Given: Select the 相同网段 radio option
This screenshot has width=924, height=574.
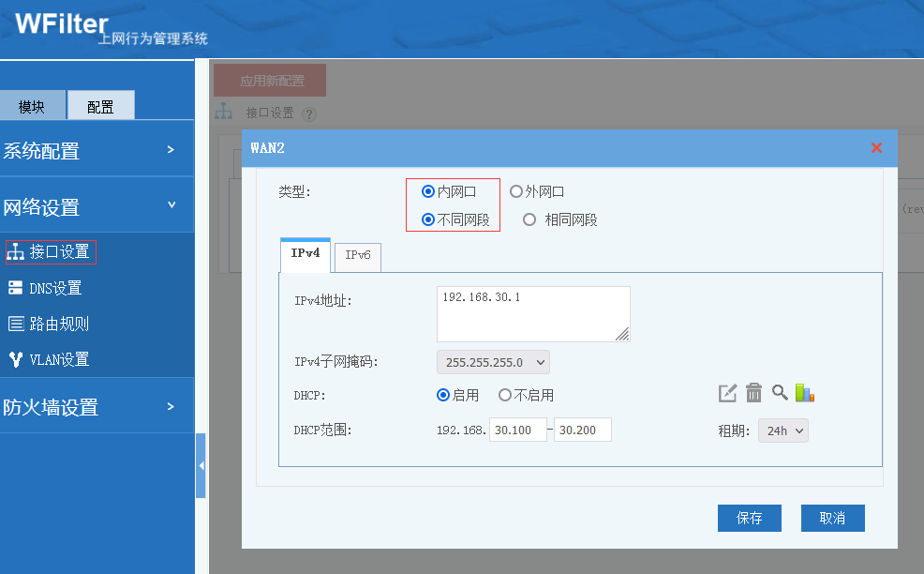Looking at the screenshot, I should point(529,219).
